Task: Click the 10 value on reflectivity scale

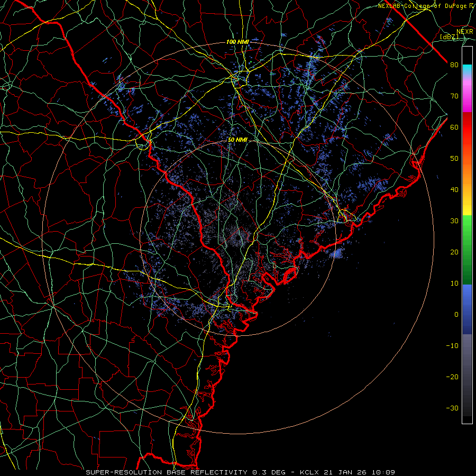Action: (454, 283)
